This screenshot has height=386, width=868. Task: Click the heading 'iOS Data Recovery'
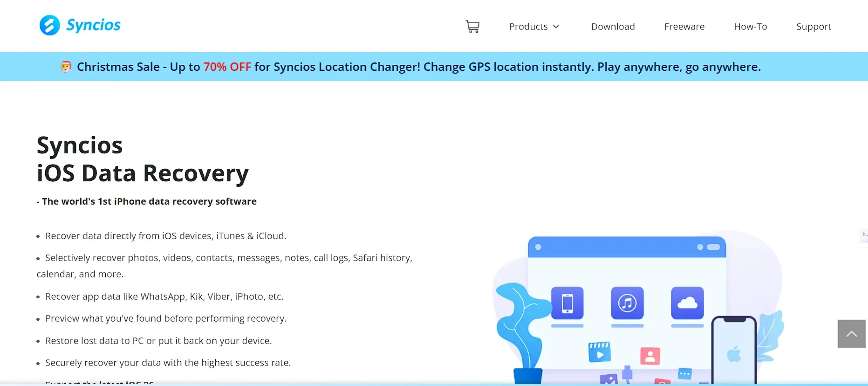click(x=143, y=173)
